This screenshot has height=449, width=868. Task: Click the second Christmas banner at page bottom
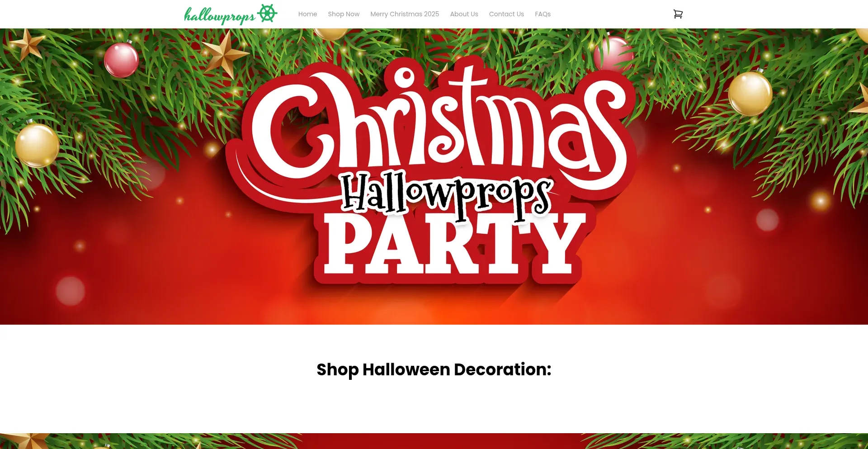pyautogui.click(x=434, y=441)
